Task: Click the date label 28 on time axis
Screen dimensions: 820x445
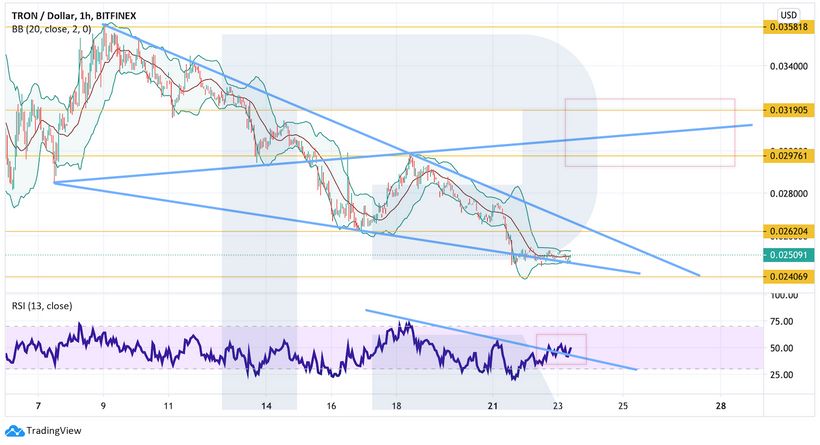Action: 720,407
